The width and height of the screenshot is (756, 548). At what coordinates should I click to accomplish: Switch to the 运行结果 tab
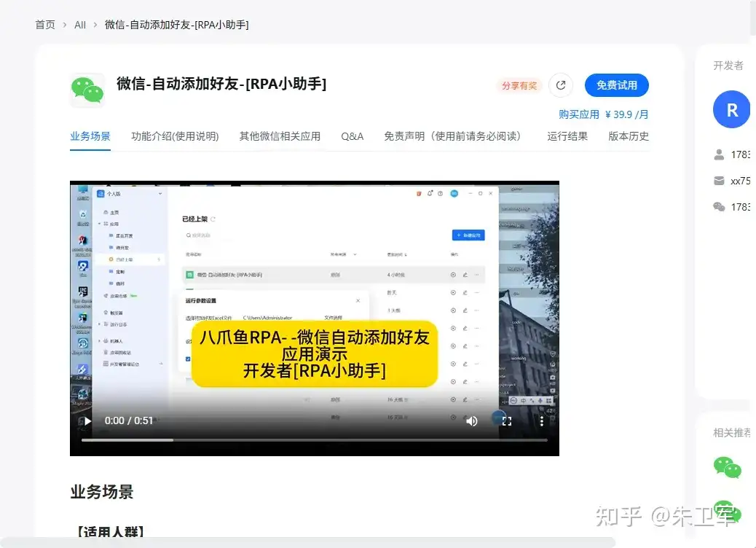tap(567, 136)
